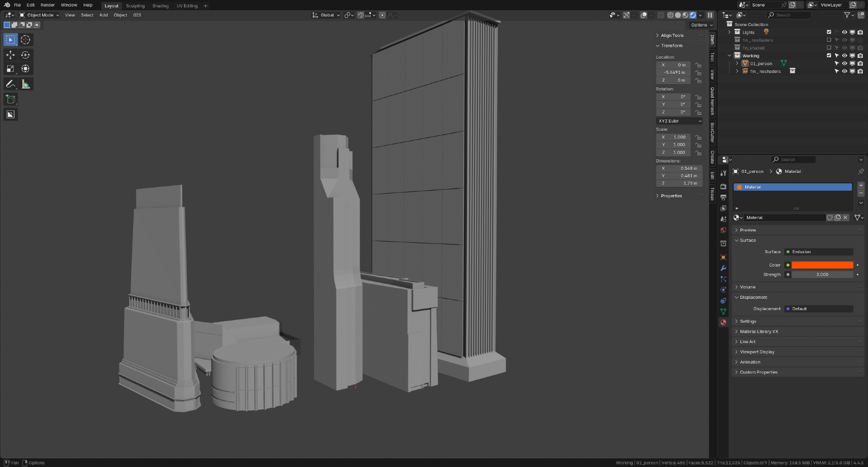Choose the Annotate tool
868x467 pixels.
(10, 84)
